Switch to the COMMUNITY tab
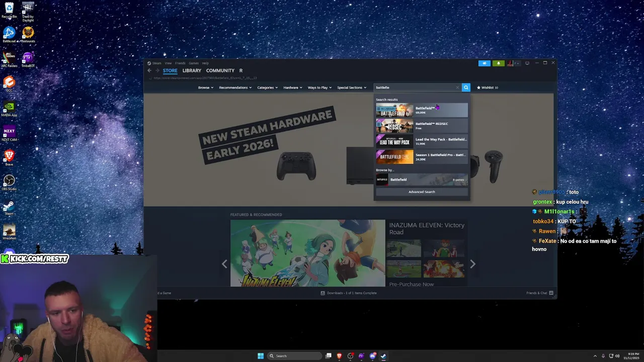Screen dimensions: 644x362 [x=220, y=71]
